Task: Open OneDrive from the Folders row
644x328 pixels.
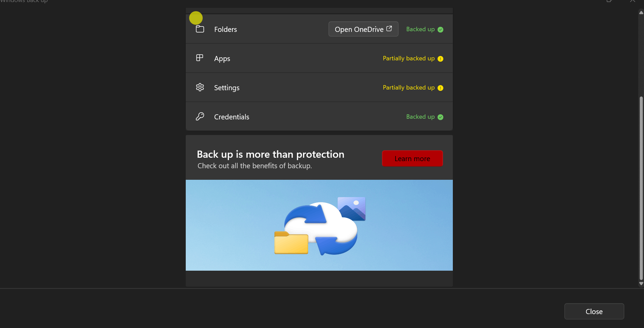Action: (x=363, y=29)
